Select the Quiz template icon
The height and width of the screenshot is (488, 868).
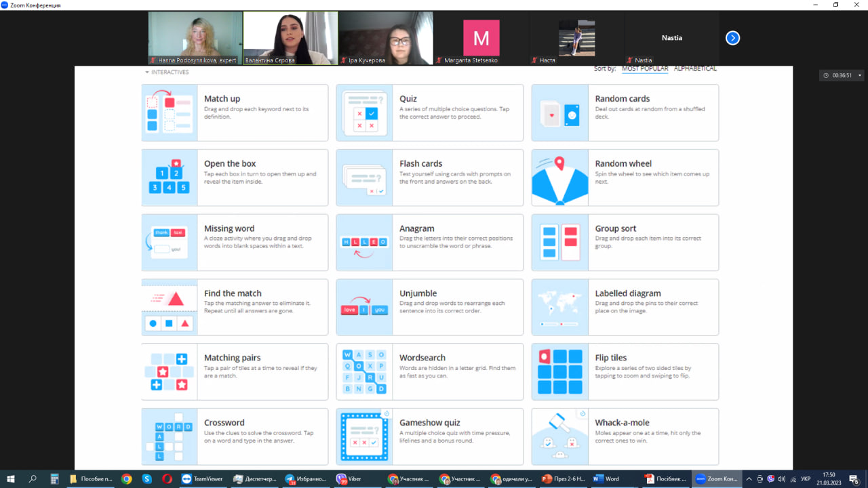(x=364, y=113)
